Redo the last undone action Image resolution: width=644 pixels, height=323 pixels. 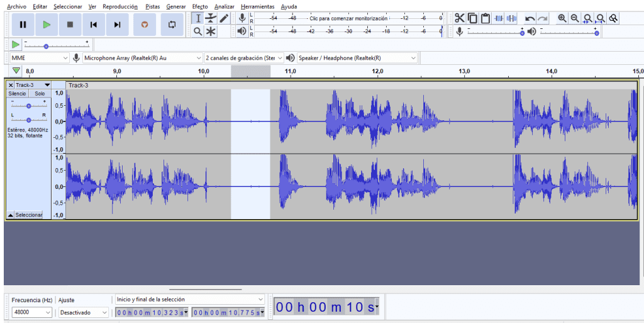(x=543, y=18)
